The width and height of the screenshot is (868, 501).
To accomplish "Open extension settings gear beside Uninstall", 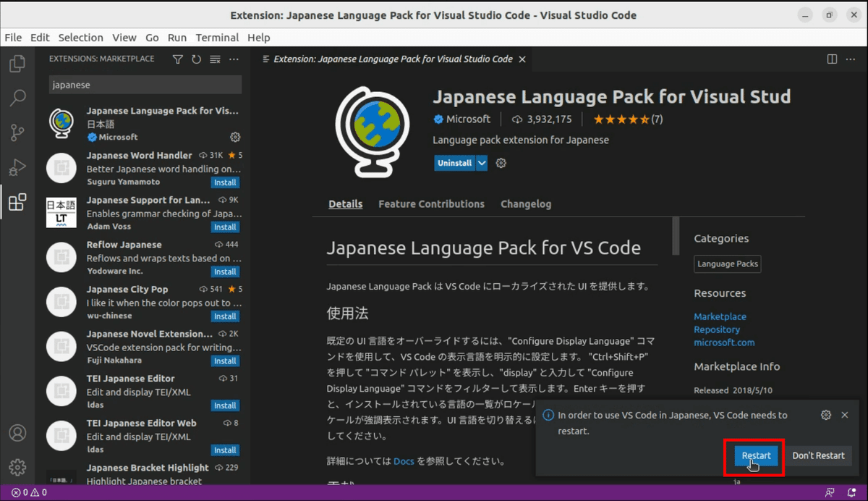I will point(501,163).
